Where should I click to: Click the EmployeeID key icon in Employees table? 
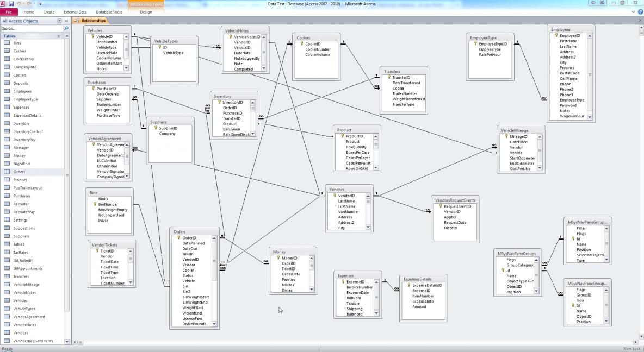[556, 35]
